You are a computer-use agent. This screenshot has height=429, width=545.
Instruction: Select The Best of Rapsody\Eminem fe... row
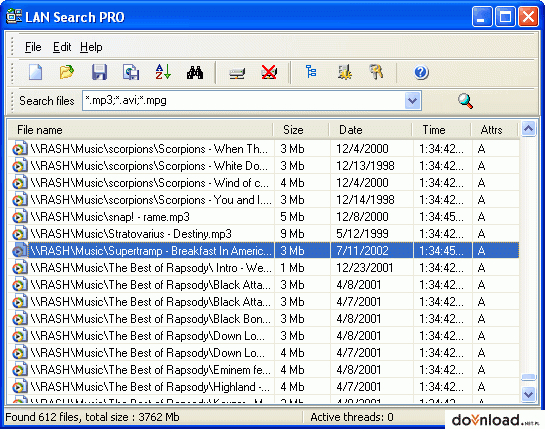[x=263, y=370]
